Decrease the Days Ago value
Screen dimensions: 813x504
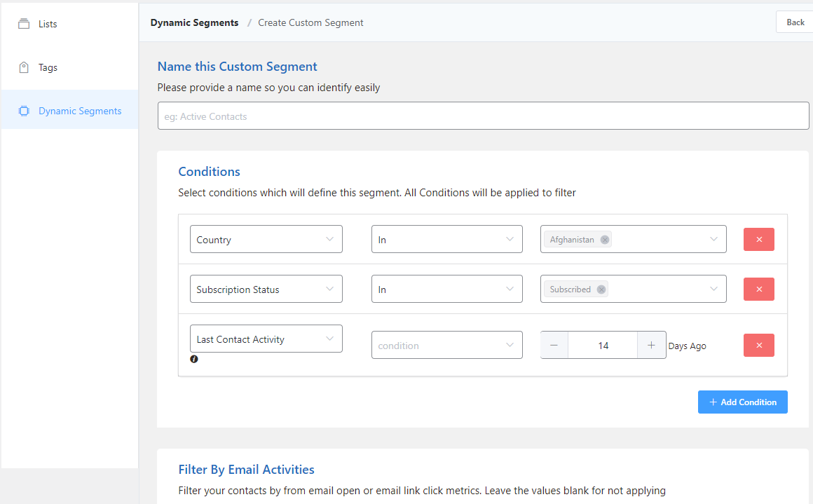(x=554, y=345)
